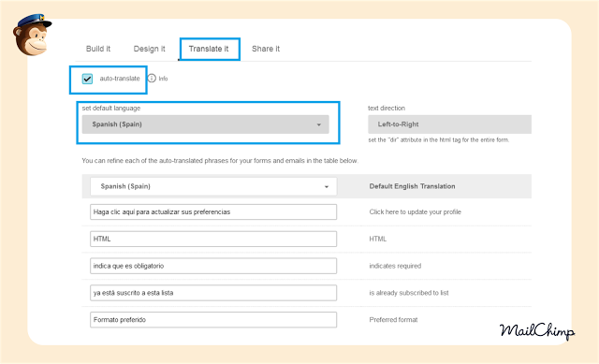Go to the Share it tab
Viewport: 599px width, 364px height.
click(x=266, y=49)
